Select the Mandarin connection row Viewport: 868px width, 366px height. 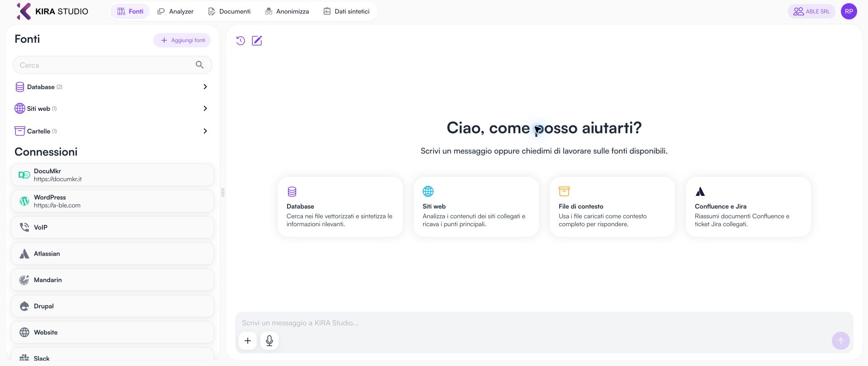(x=113, y=280)
